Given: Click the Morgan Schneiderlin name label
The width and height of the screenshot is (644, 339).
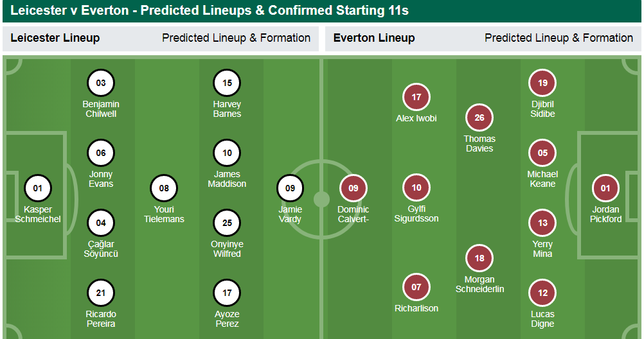Looking at the screenshot, I should click(479, 284).
